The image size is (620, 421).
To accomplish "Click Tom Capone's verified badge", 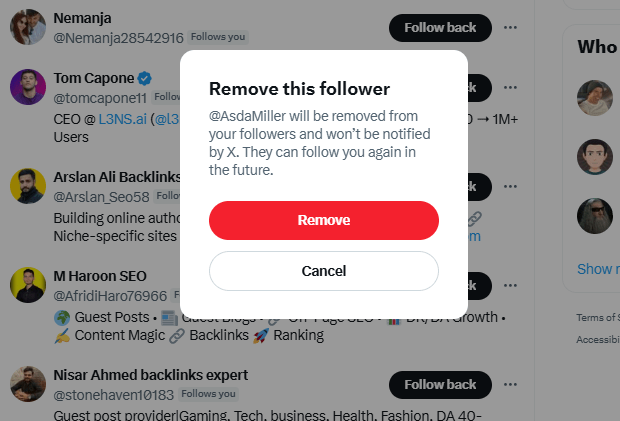I will click(x=145, y=78).
